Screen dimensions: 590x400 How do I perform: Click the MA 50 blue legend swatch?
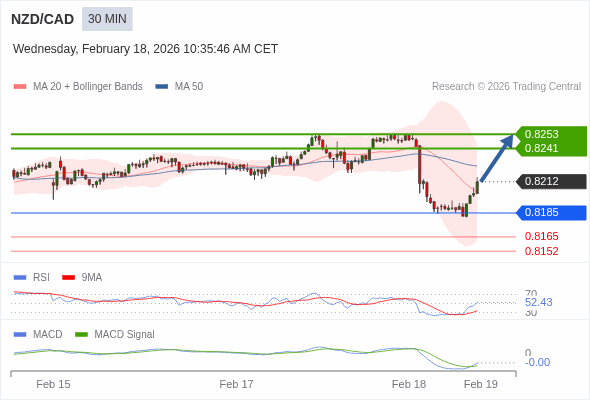pyautogui.click(x=162, y=87)
